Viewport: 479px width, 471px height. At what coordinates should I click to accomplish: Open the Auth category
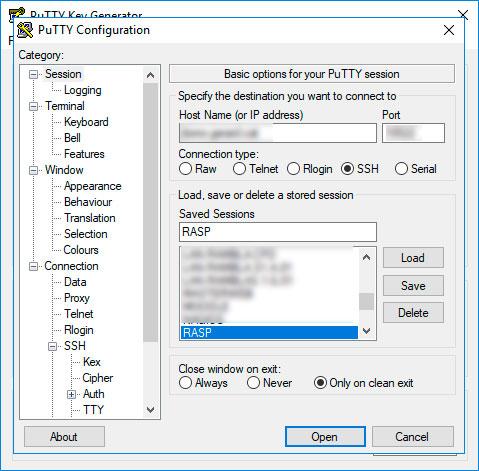[x=94, y=394]
